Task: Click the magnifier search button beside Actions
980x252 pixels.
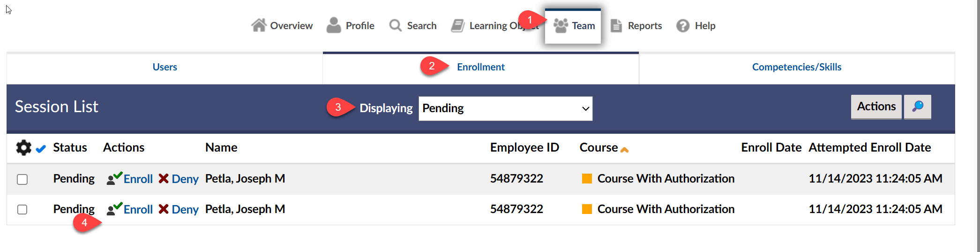Action: pos(917,107)
